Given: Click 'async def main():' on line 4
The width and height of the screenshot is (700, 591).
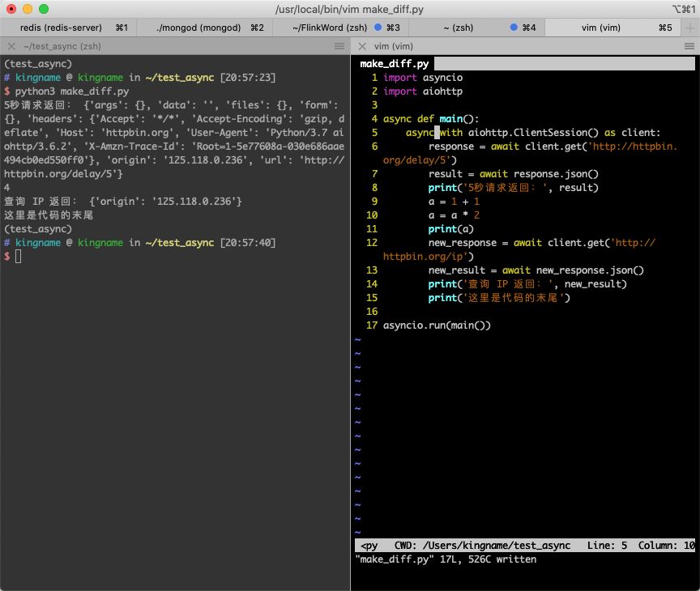Looking at the screenshot, I should pos(431,119).
